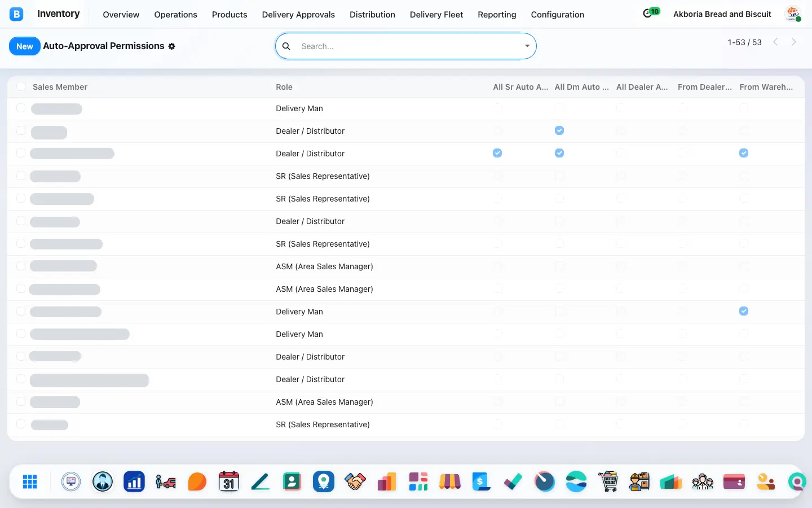The height and width of the screenshot is (508, 812).
Task: Tick the select-all checkbox in table header
Action: [21, 86]
